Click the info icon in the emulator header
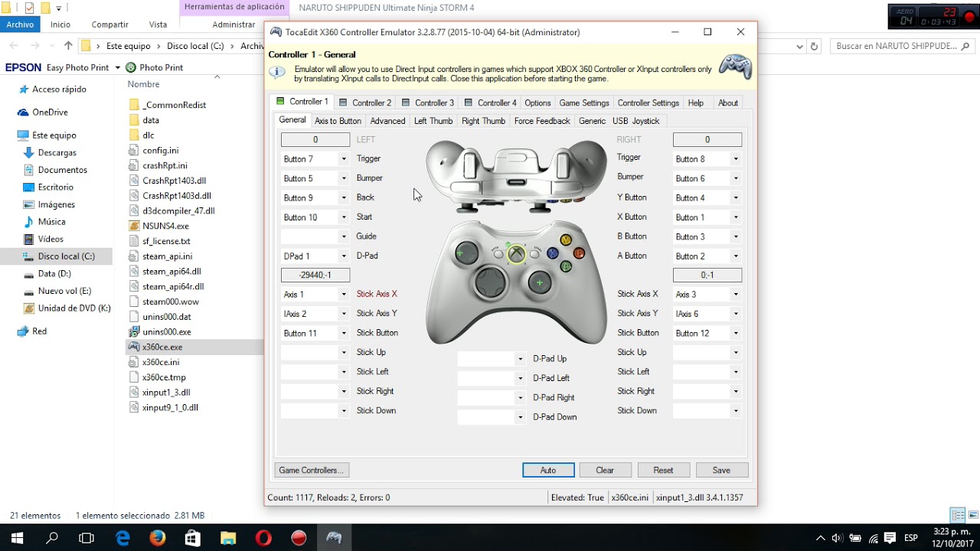 [x=276, y=73]
